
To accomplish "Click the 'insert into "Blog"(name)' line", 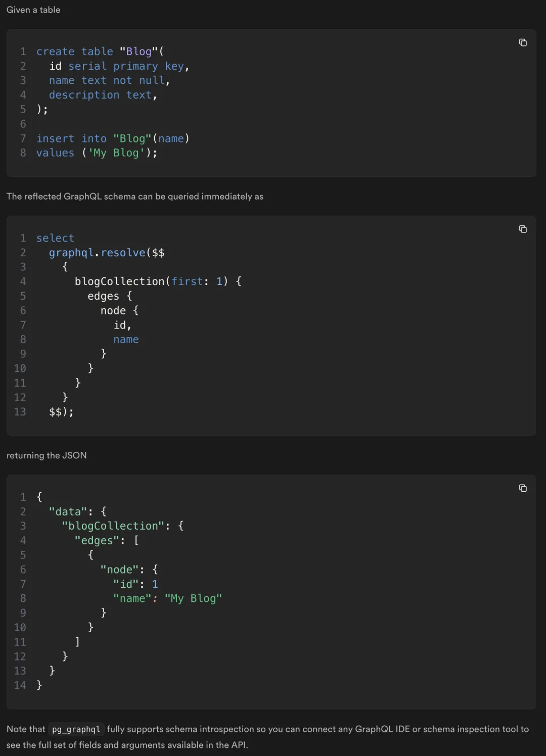I will coord(113,138).
